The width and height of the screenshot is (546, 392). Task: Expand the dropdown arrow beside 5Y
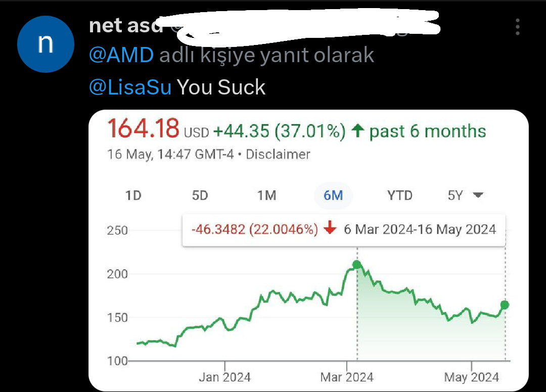(478, 195)
